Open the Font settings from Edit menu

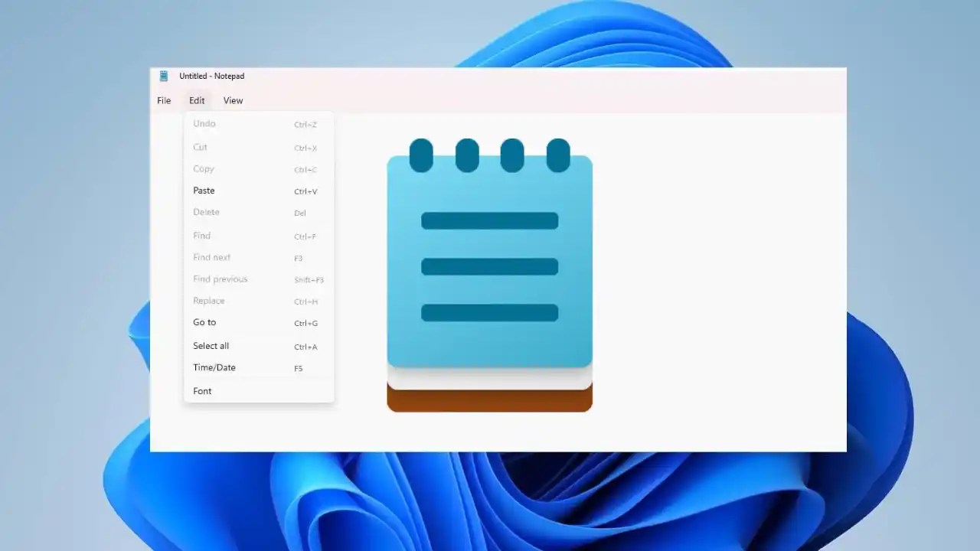[202, 391]
